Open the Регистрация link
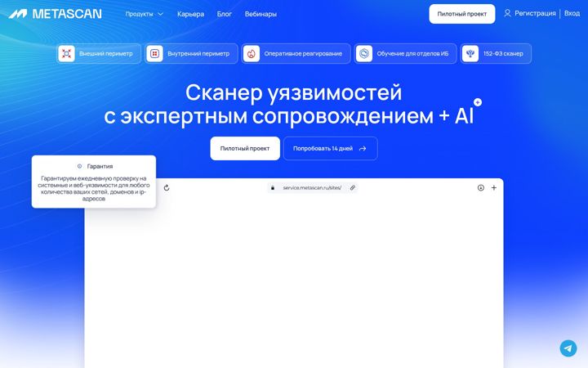588x368 pixels. [x=535, y=13]
